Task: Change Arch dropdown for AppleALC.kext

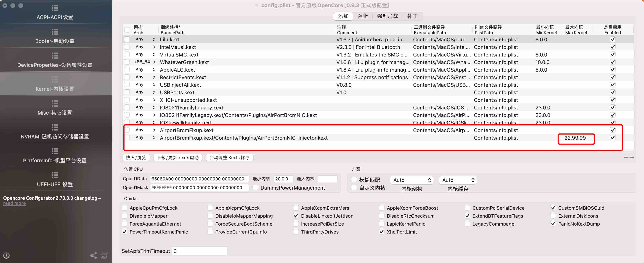Action: tap(145, 69)
